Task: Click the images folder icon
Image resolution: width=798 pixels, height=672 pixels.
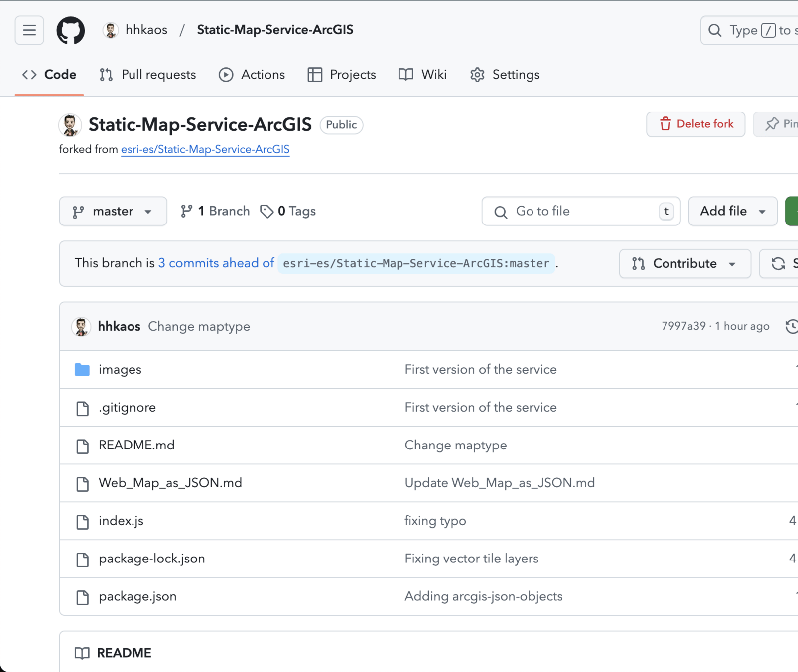Action: [x=82, y=370]
